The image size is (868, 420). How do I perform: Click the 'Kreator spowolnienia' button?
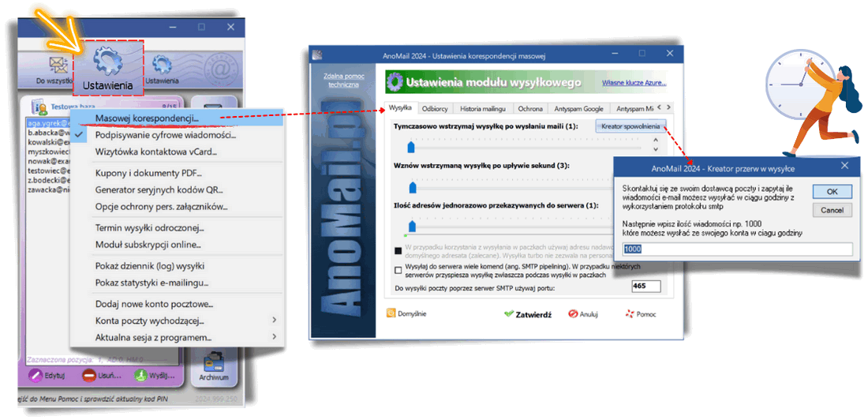click(x=630, y=126)
